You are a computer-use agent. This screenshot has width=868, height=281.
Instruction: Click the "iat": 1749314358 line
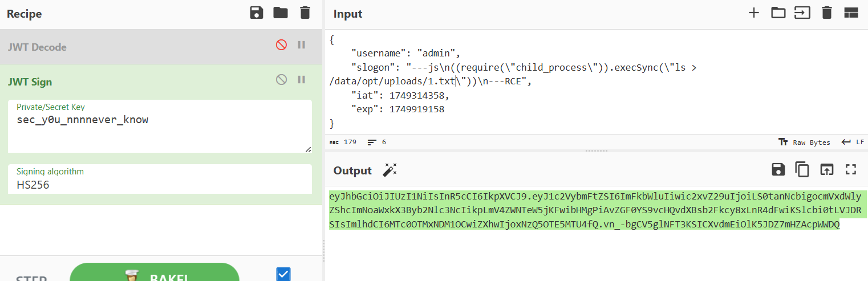point(400,95)
